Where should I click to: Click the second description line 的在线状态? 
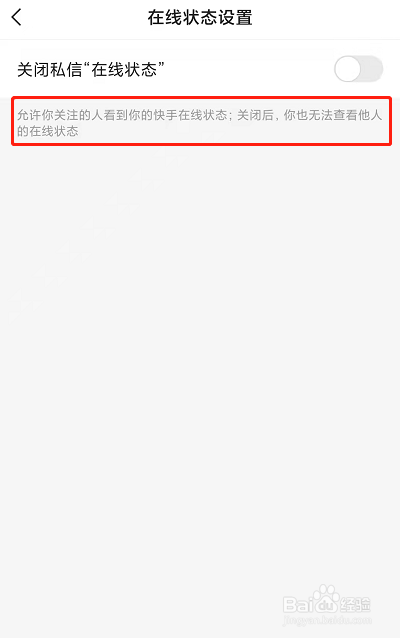[48, 131]
